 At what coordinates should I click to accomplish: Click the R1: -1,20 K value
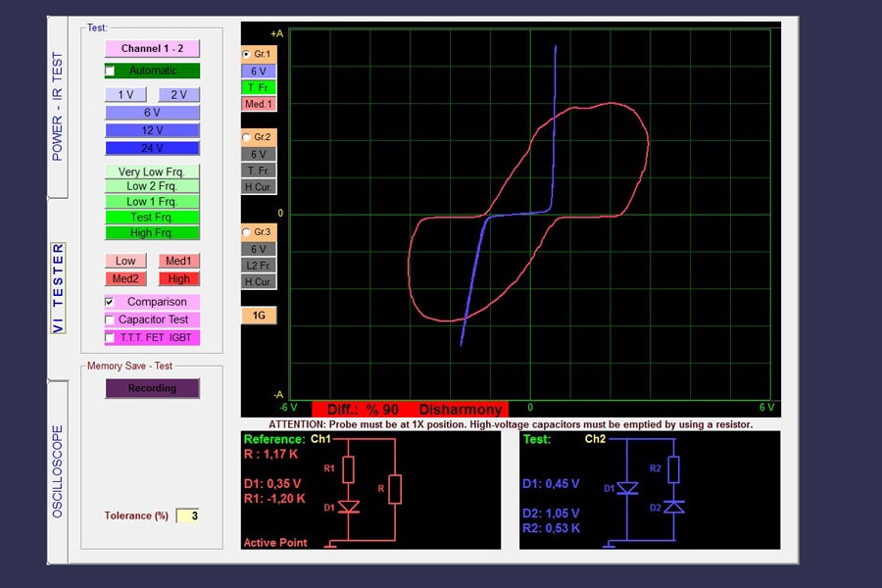pyautogui.click(x=274, y=499)
